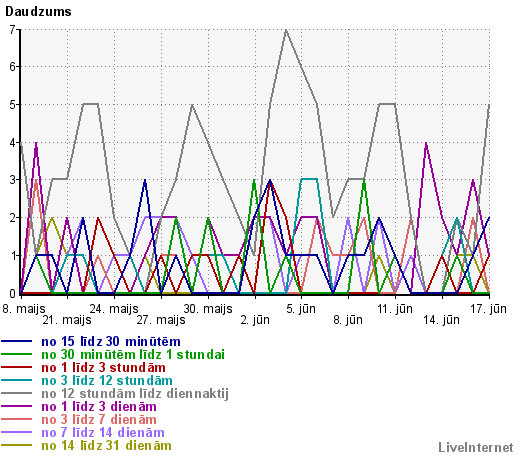
Task: Click the '8. maijs' date label
Action: pyautogui.click(x=24, y=309)
